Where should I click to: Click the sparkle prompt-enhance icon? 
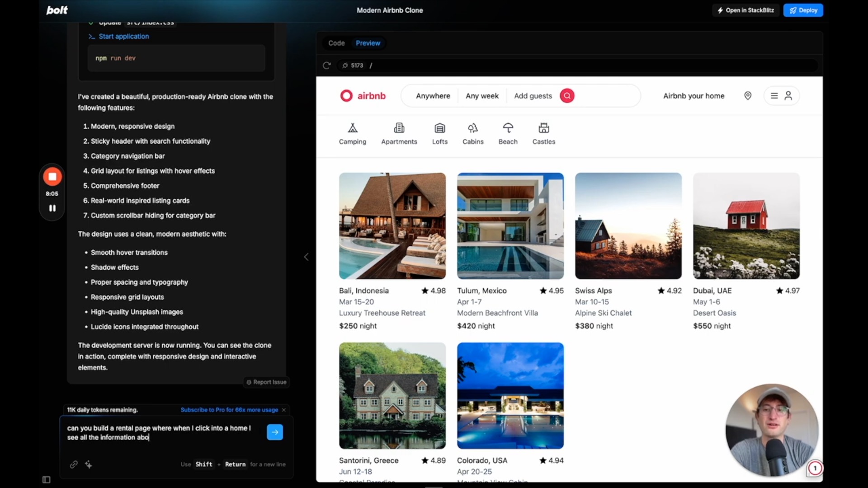click(x=89, y=464)
